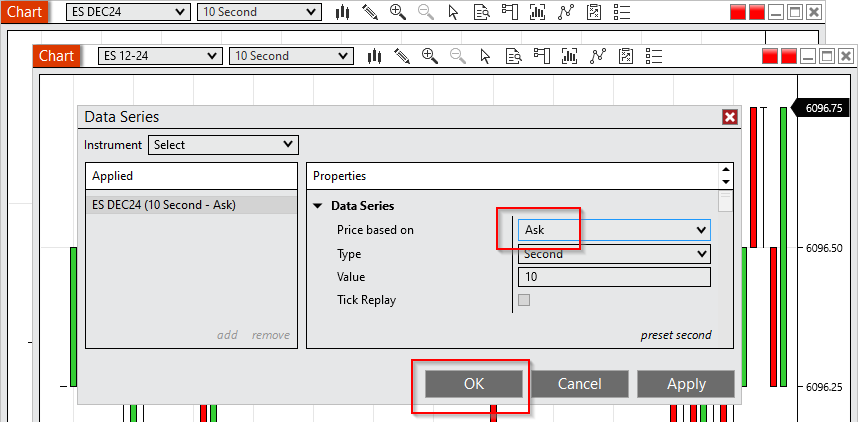Viewport: 858px width, 422px height.
Task: Click the Cancel button
Action: (579, 384)
